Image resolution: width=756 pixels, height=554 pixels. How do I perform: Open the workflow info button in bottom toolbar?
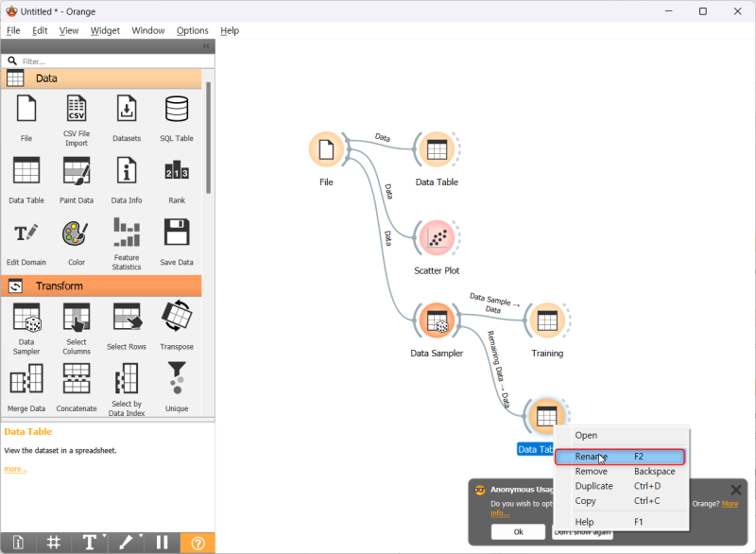(18, 543)
